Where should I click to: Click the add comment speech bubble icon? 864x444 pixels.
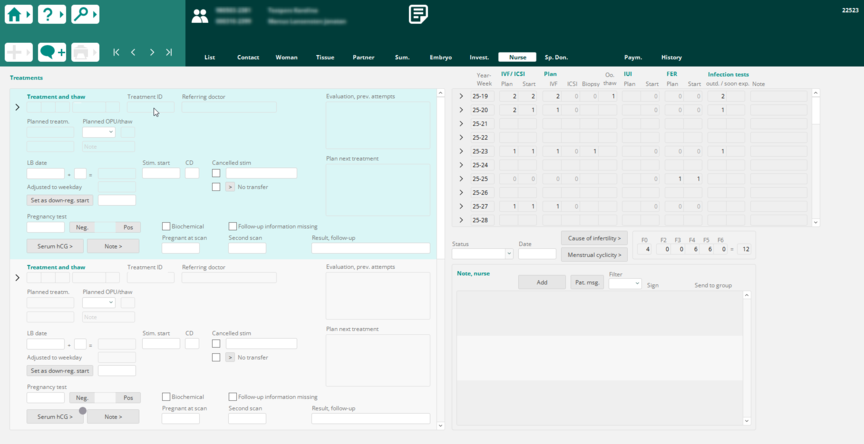click(52, 52)
